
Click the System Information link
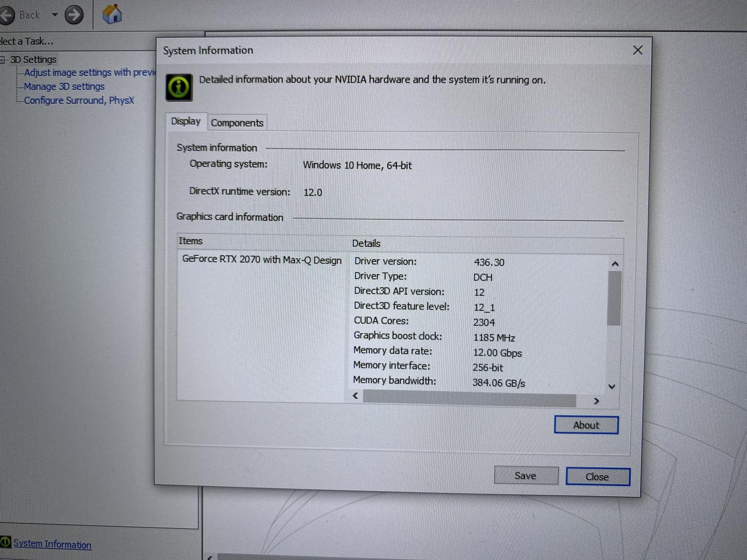(52, 544)
